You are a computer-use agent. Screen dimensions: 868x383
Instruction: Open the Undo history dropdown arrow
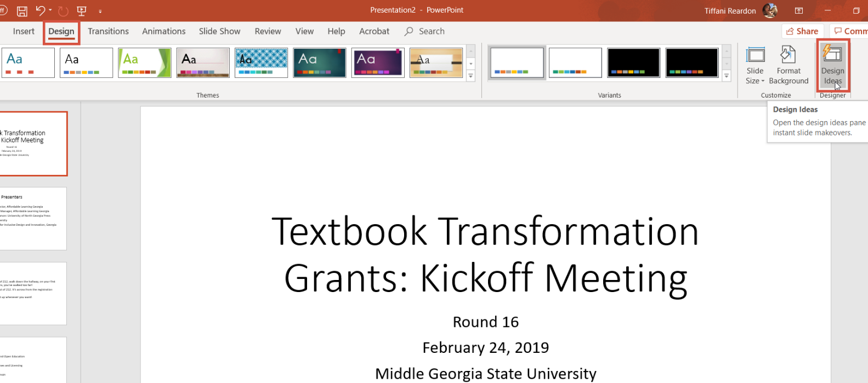coord(50,10)
